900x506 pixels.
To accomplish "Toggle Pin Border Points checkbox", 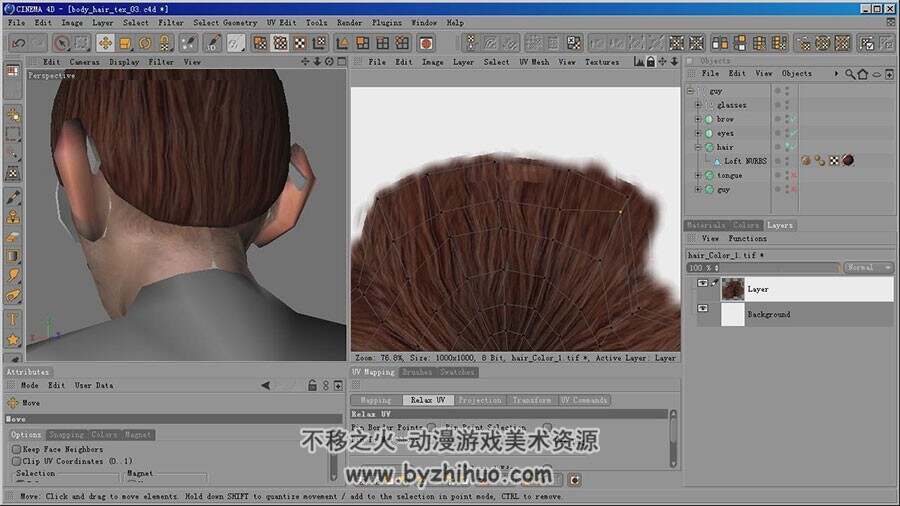I will tap(431, 427).
